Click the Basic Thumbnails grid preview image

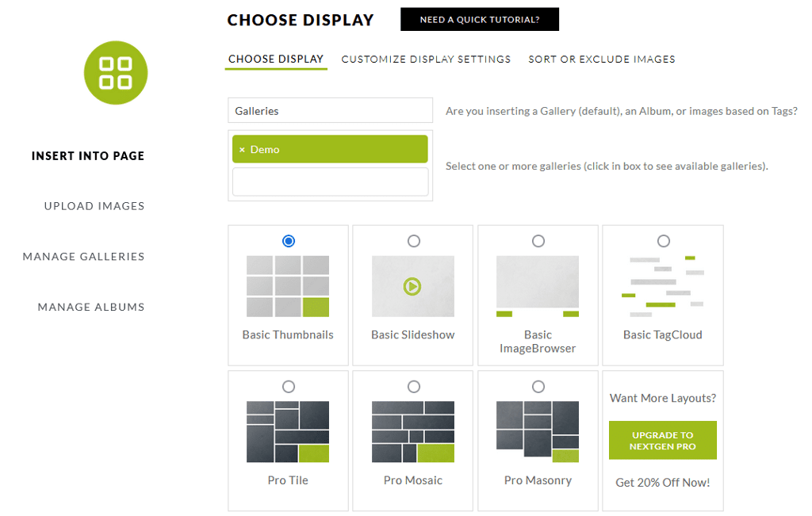pos(288,286)
